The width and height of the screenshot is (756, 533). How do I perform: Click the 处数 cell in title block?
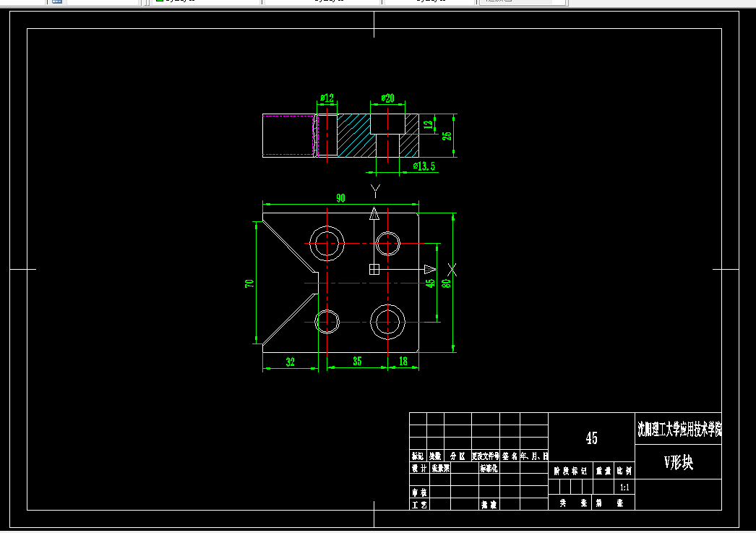tap(435, 456)
